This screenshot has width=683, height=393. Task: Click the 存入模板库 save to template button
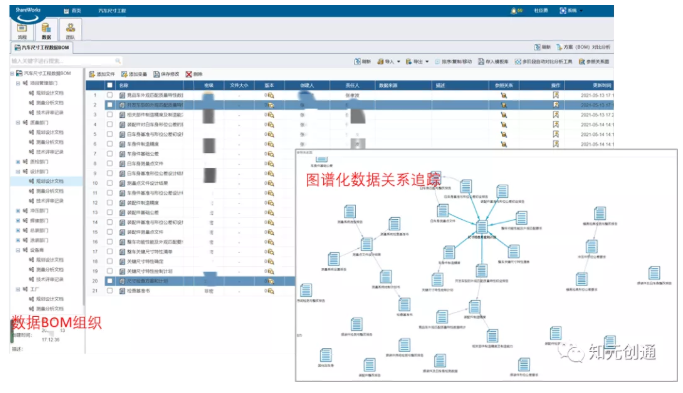tap(493, 61)
